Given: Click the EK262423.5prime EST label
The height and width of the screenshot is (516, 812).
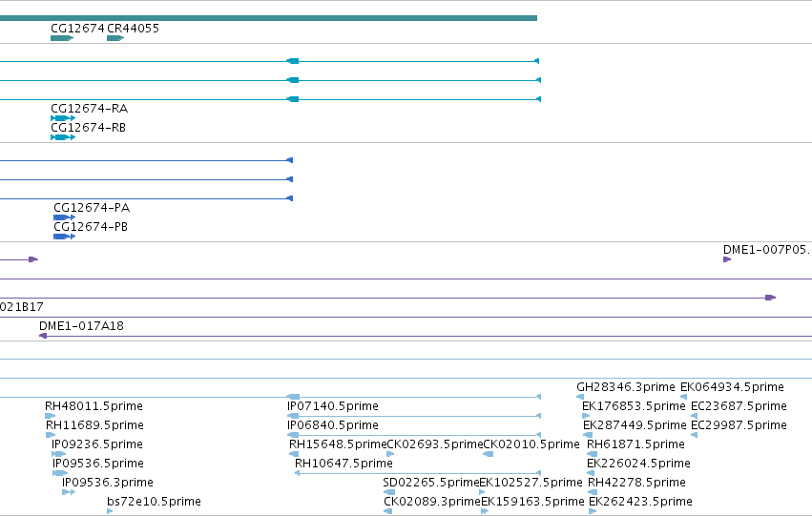Looking at the screenshot, I should click(x=640, y=502).
